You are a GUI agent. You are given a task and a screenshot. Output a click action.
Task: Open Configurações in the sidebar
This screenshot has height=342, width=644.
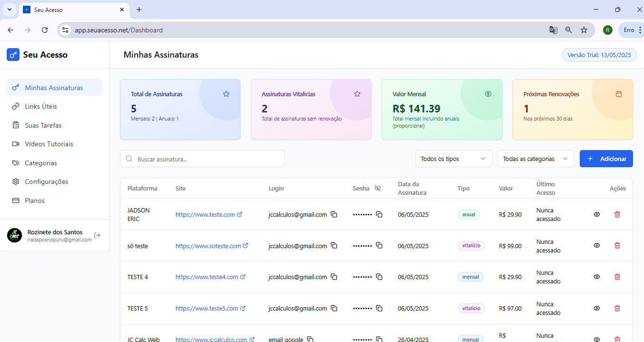pos(54,181)
